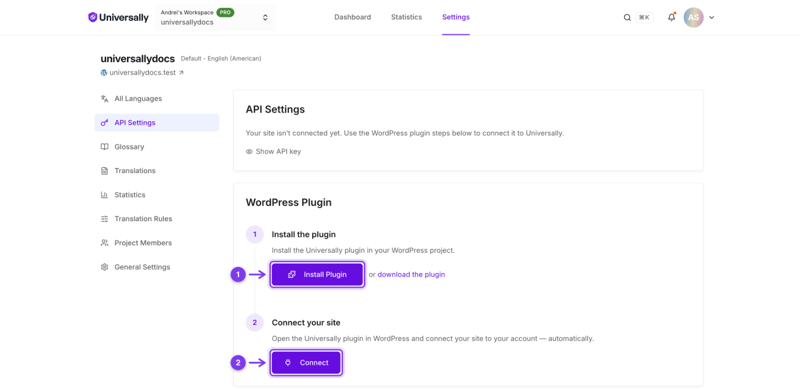
Task: Click the API Settings card heading
Action: coord(276,110)
